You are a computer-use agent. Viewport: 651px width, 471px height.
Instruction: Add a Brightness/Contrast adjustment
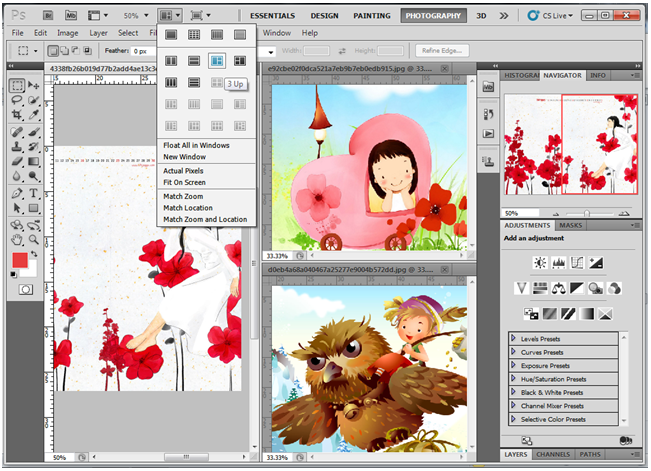tap(540, 263)
